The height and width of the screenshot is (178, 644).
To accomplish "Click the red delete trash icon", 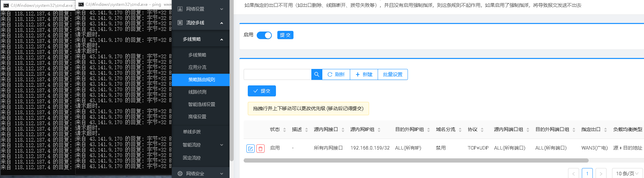I will (x=260, y=149).
